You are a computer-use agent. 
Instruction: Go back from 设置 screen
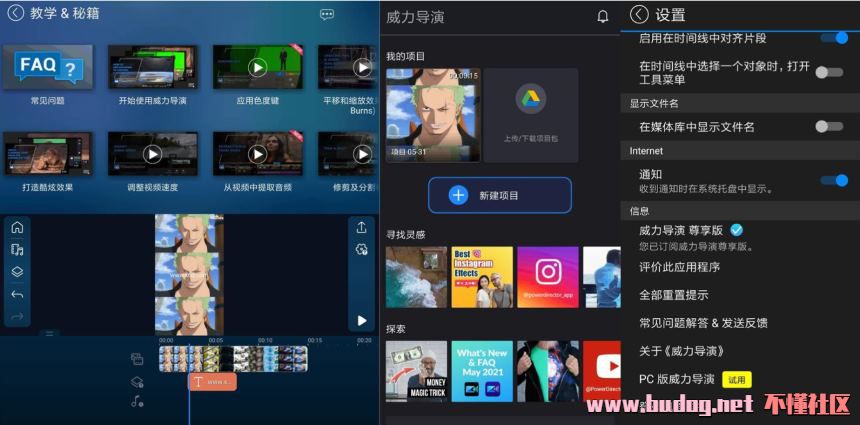coord(639,15)
